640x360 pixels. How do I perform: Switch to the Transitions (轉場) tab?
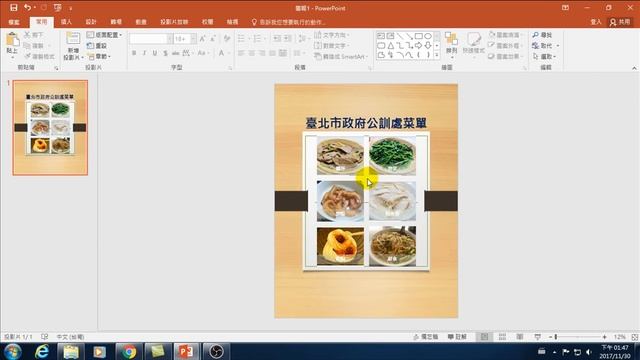(x=116, y=22)
